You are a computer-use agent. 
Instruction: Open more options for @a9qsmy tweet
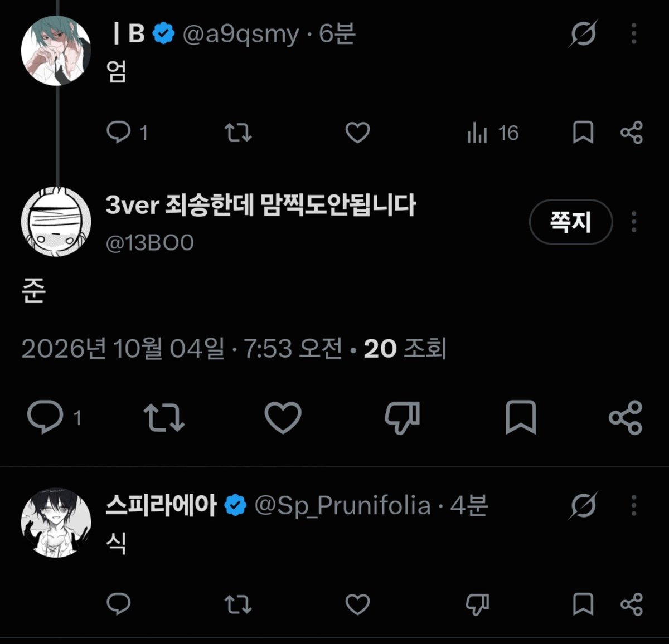[634, 34]
